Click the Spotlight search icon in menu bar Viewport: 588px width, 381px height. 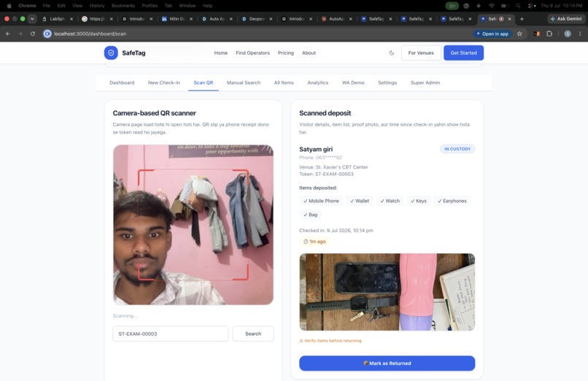point(518,6)
